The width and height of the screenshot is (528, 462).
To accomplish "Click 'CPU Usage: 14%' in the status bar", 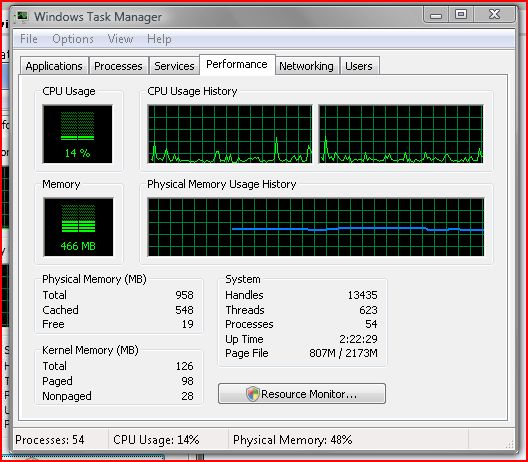I will 156,440.
